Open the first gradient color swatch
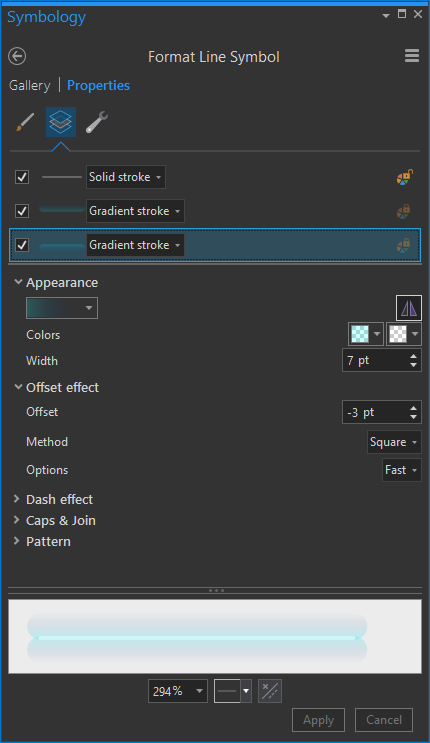The height and width of the screenshot is (743, 430). coord(366,334)
